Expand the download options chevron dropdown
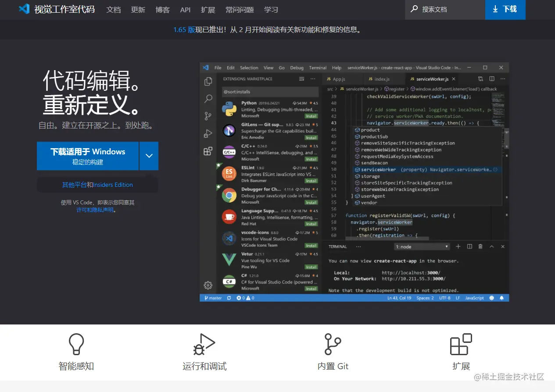Viewport: 555px width, 392px height. pyautogui.click(x=149, y=156)
